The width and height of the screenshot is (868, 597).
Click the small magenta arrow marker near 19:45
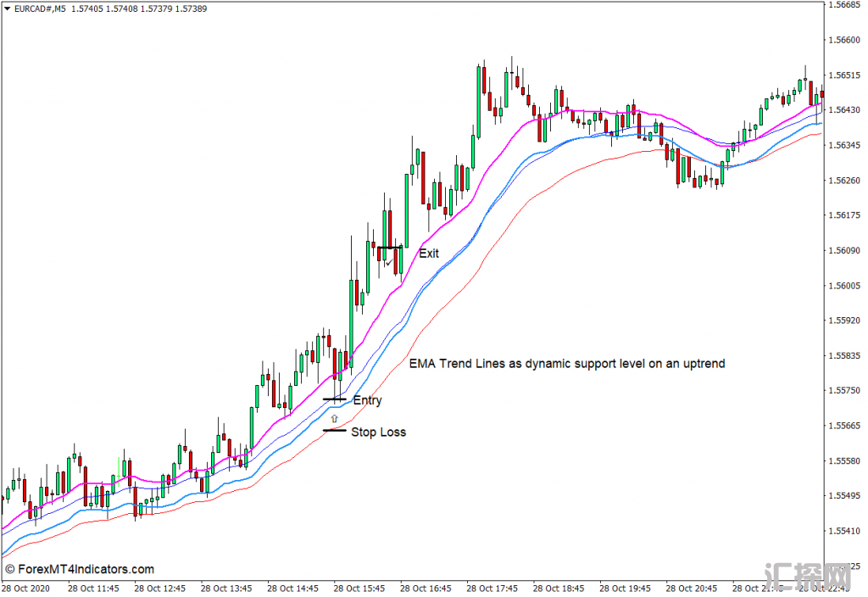[x=637, y=111]
